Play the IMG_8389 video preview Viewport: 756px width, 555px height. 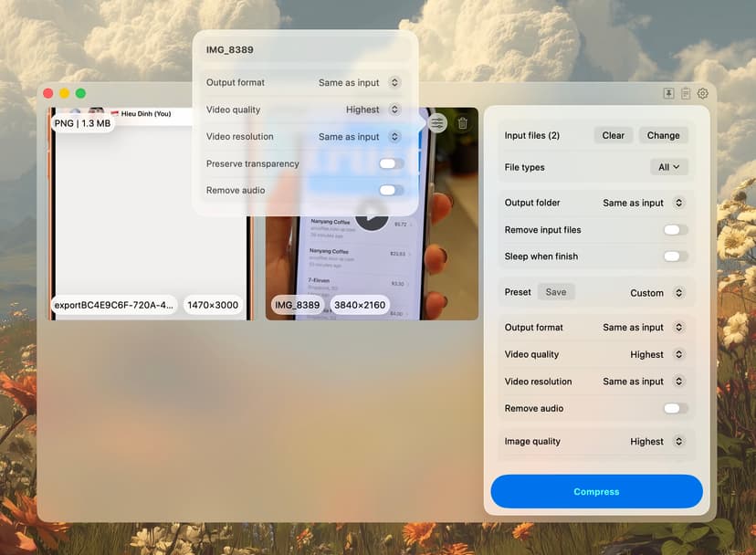(372, 215)
